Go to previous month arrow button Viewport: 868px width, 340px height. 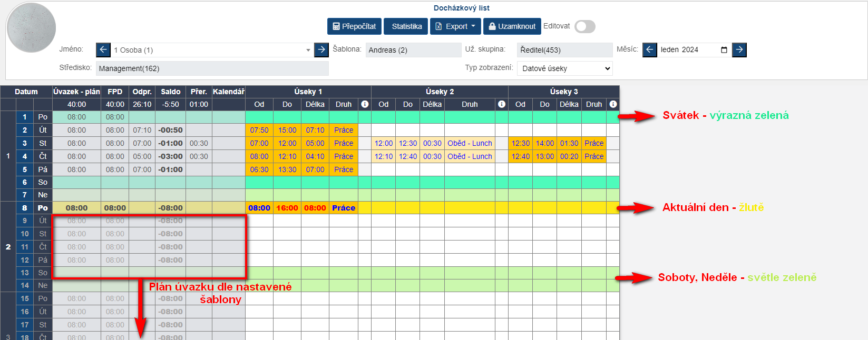(x=649, y=50)
